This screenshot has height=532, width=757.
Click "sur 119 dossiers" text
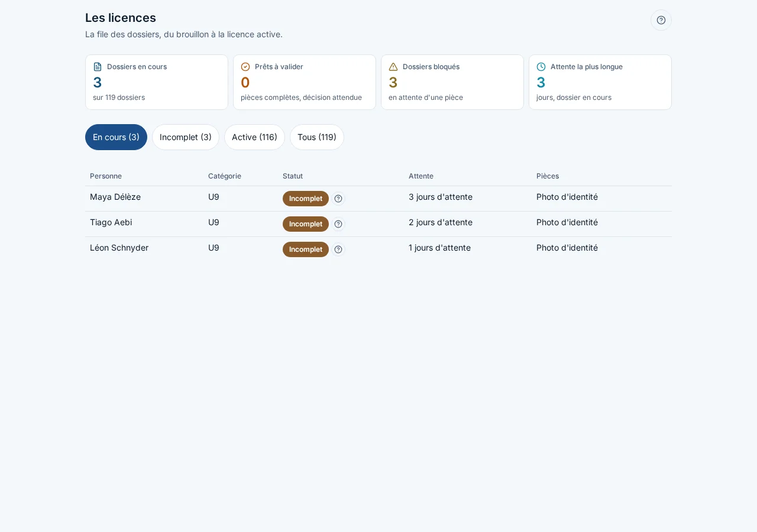click(119, 98)
